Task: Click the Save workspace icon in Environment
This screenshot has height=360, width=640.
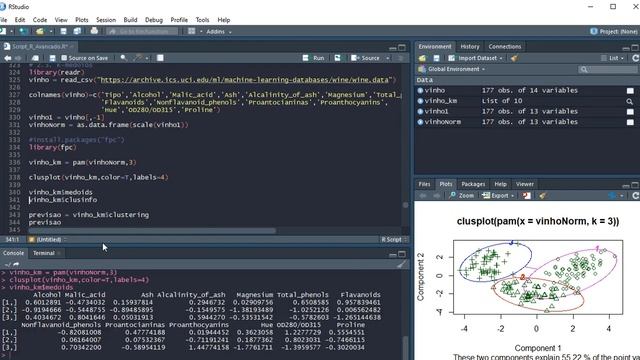Action: pos(436,58)
